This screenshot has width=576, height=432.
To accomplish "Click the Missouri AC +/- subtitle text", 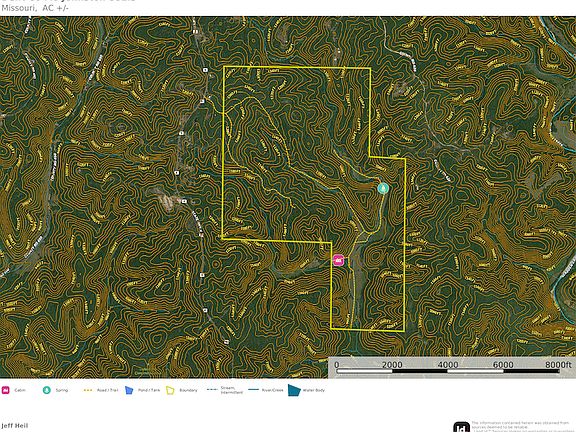I will pos(35,8).
